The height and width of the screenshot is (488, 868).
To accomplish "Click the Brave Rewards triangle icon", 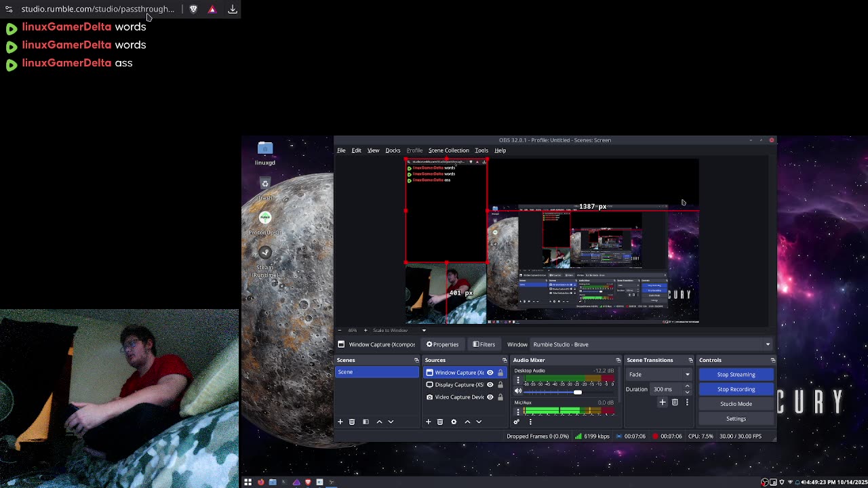I will pos(212,9).
